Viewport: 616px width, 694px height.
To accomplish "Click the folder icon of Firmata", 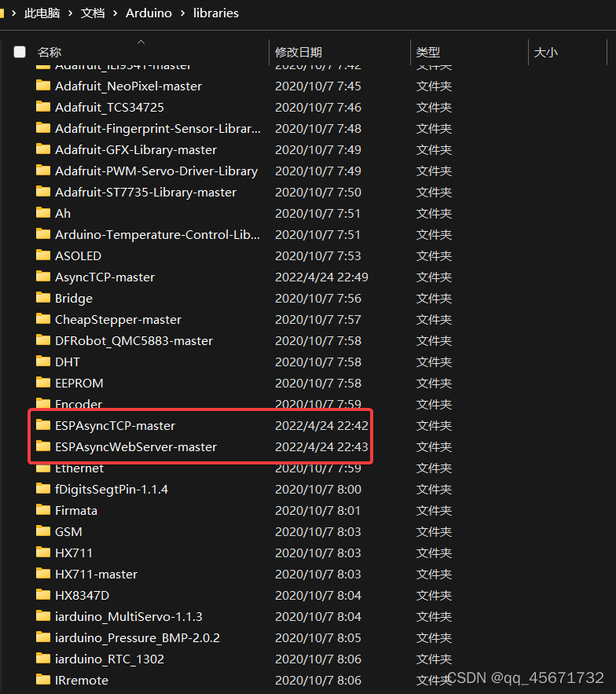I will 43,510.
